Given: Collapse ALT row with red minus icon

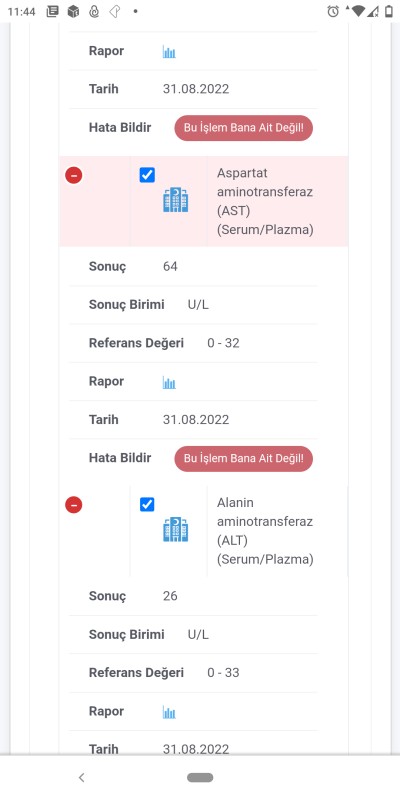Looking at the screenshot, I should pyautogui.click(x=73, y=505).
